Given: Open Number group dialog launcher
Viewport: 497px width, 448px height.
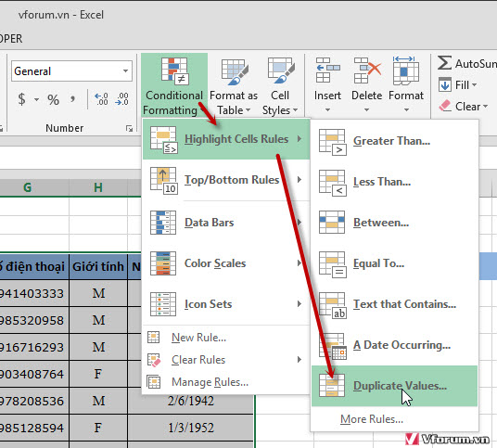Looking at the screenshot, I should tap(129, 128).
